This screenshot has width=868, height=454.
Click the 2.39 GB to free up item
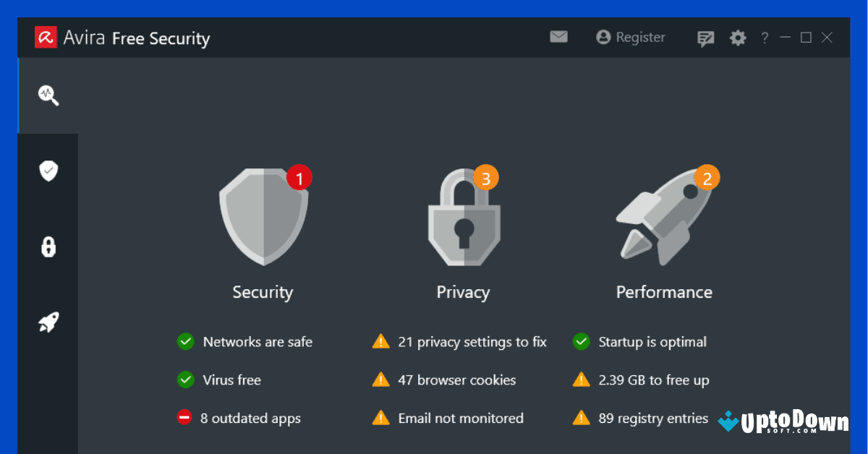(654, 380)
